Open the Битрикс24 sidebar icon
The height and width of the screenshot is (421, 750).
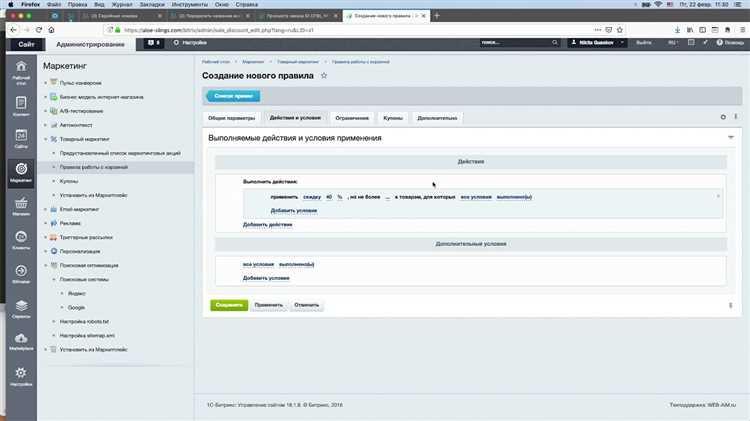click(x=21, y=274)
